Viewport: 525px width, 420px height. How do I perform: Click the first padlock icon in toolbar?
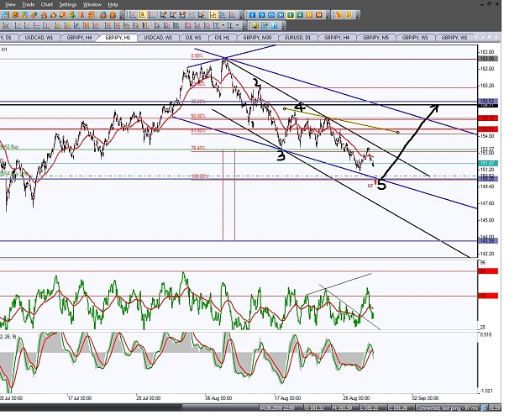tap(103, 15)
